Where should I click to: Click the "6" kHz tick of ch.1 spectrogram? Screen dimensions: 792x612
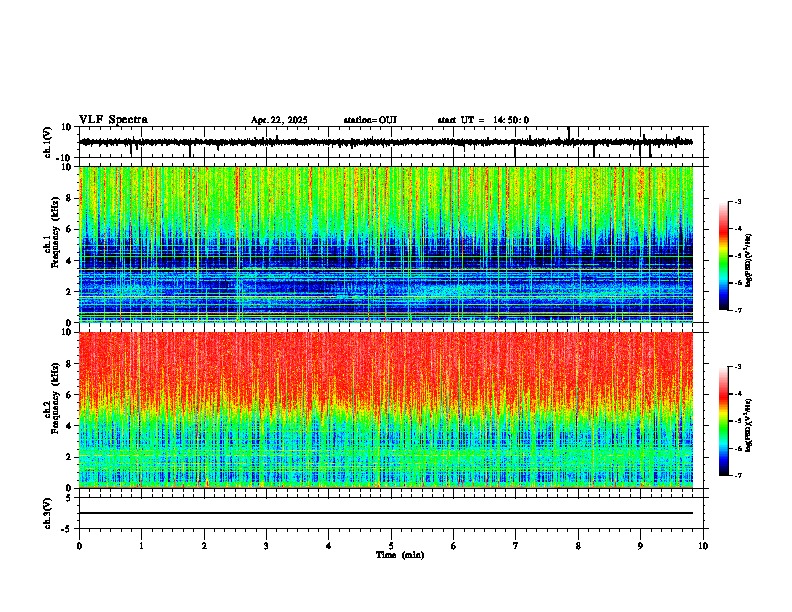click(x=70, y=229)
